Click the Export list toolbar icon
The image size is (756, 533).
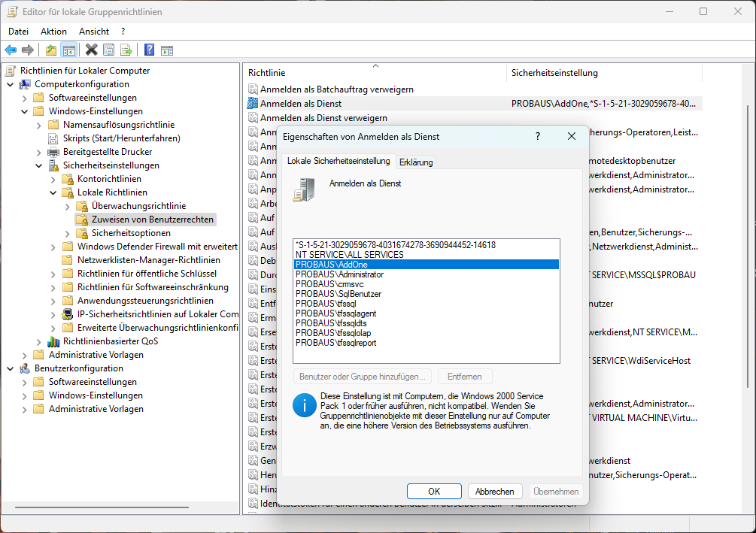pyautogui.click(x=126, y=50)
